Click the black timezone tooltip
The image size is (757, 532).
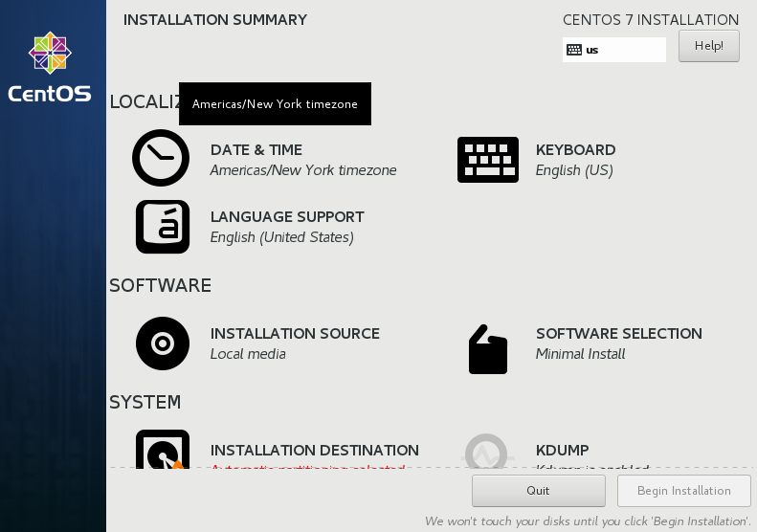coord(276,103)
